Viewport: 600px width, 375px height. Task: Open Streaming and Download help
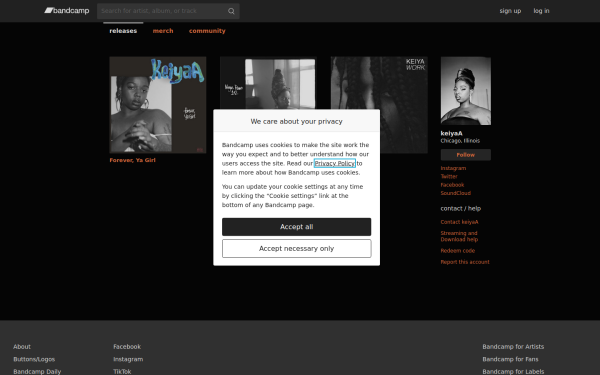coord(459,236)
